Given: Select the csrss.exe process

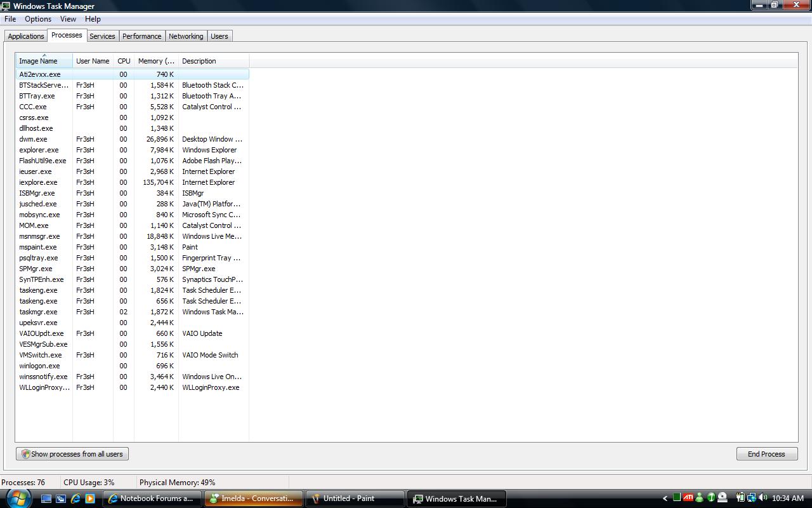Looking at the screenshot, I should [132, 117].
